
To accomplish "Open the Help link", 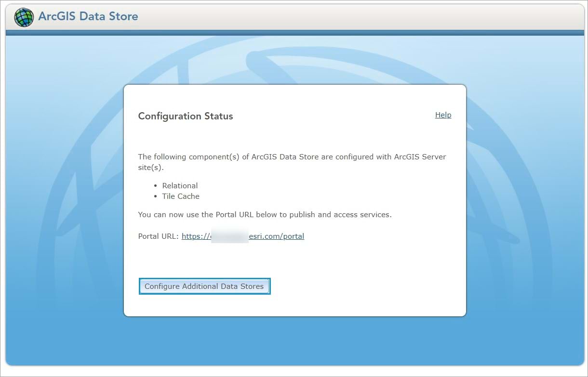I will (x=443, y=115).
